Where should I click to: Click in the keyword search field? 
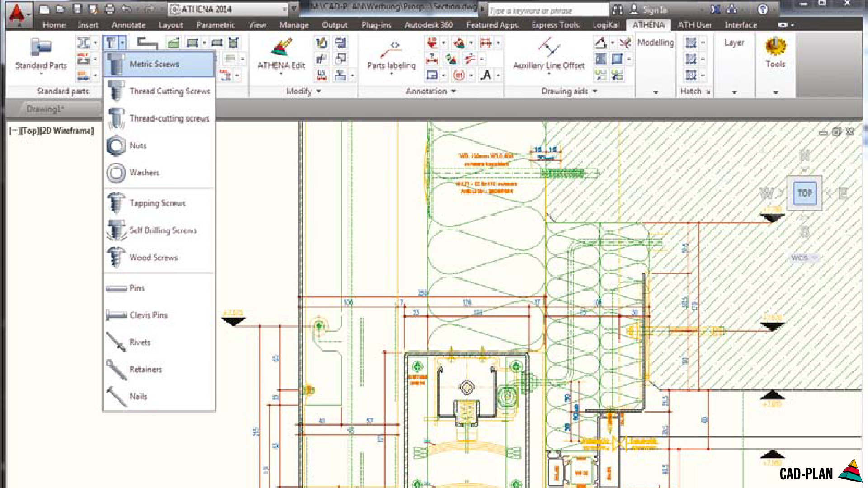tap(548, 10)
